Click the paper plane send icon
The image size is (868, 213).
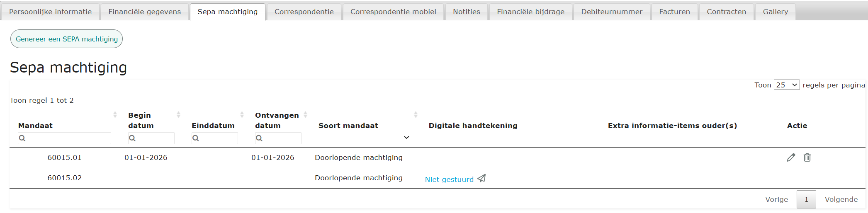coord(481,179)
